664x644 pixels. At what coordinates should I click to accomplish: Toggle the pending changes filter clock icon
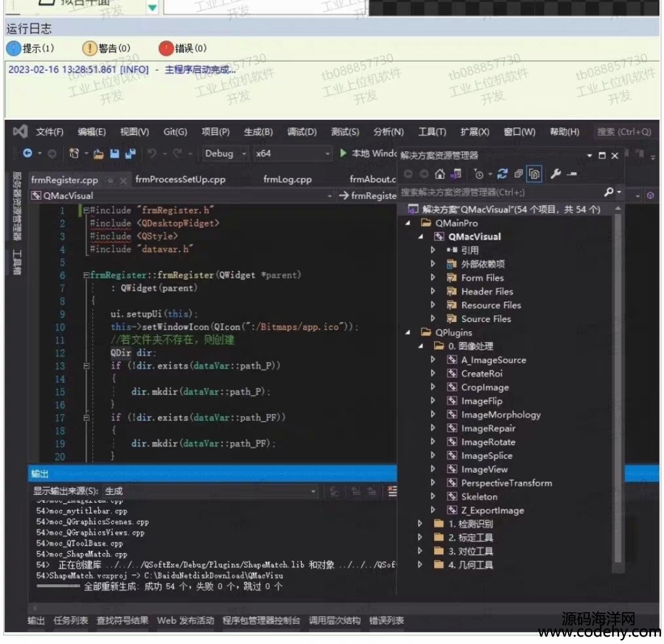pos(479,174)
